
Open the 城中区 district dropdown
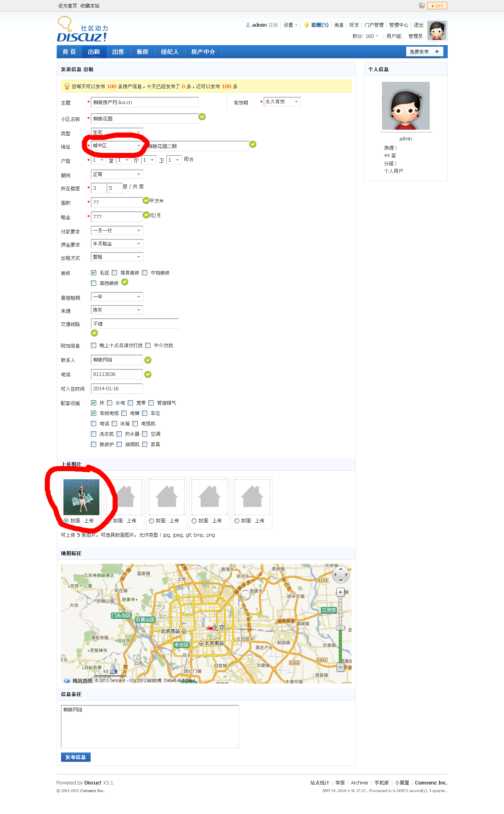pyautogui.click(x=117, y=146)
